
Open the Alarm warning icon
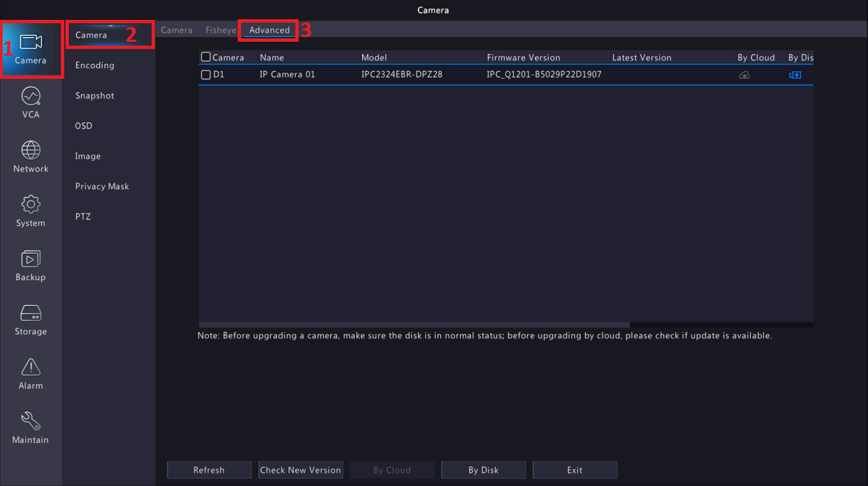click(30, 367)
